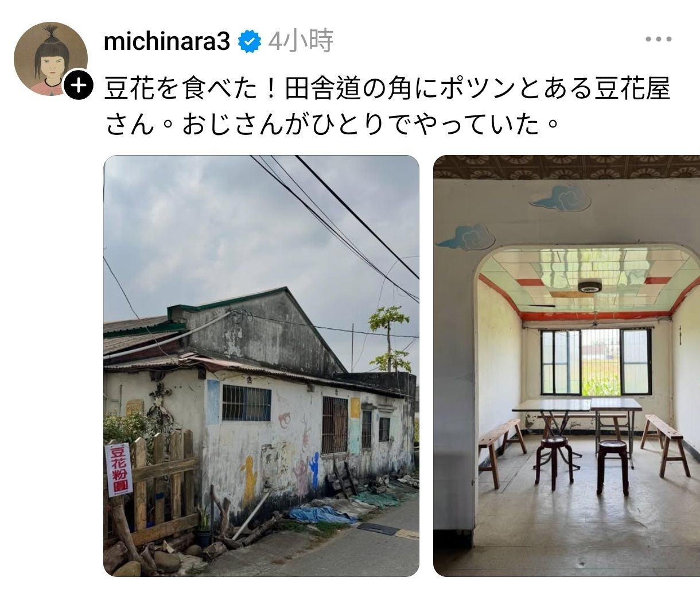
Task: Tap the ceiling lamp in the right photo
Action: [x=590, y=286]
